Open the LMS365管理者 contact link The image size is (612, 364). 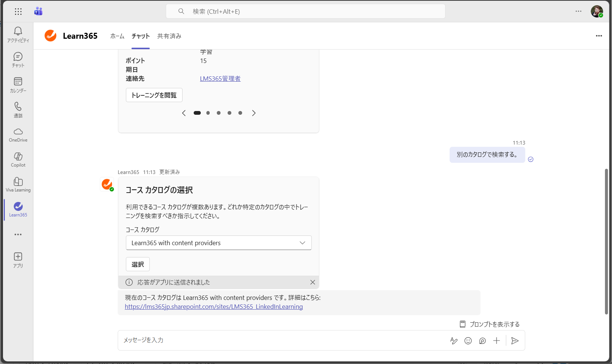220,79
